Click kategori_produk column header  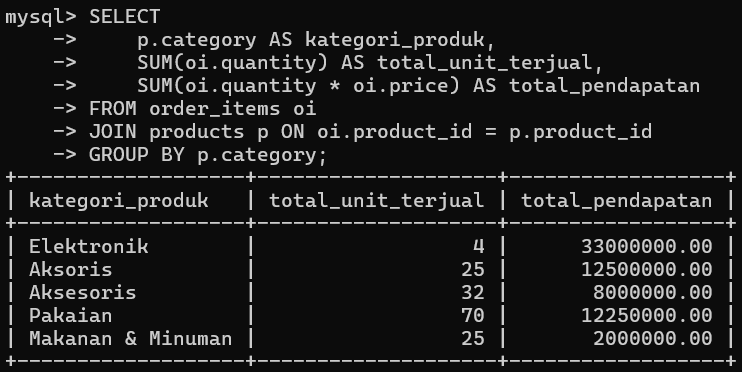[x=118, y=201]
